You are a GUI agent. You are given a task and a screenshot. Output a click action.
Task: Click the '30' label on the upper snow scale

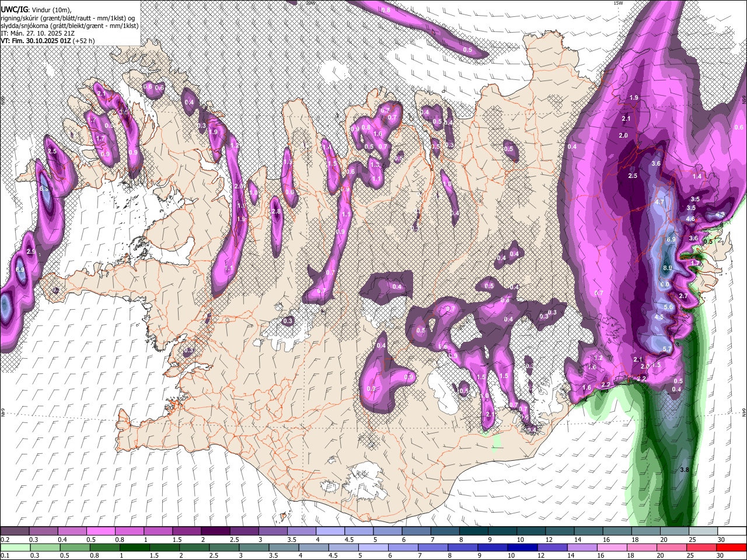pyautogui.click(x=721, y=540)
